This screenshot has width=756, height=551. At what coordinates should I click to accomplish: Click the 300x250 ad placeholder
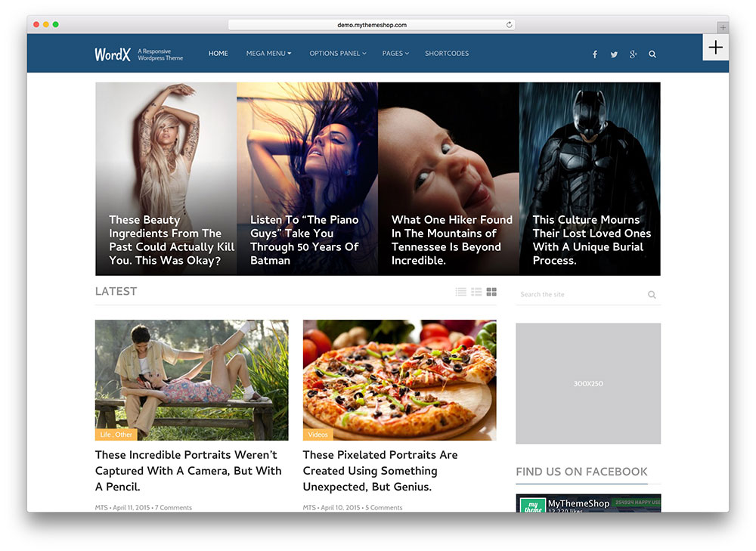(588, 384)
